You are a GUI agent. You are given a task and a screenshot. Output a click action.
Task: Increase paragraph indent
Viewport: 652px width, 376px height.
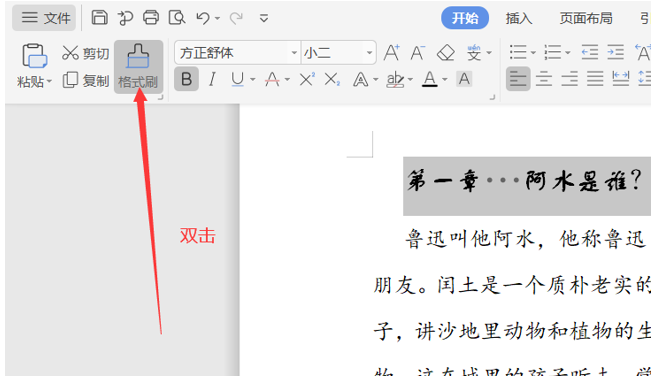615,53
